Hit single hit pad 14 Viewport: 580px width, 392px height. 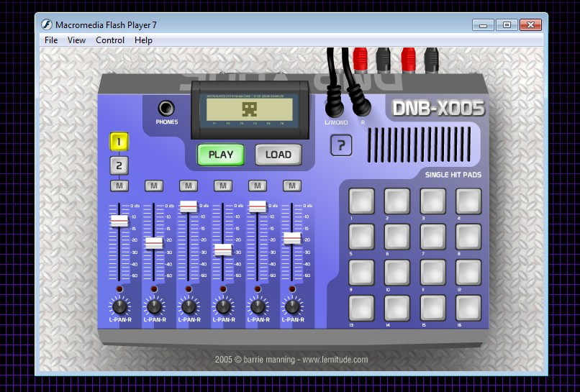pos(397,308)
